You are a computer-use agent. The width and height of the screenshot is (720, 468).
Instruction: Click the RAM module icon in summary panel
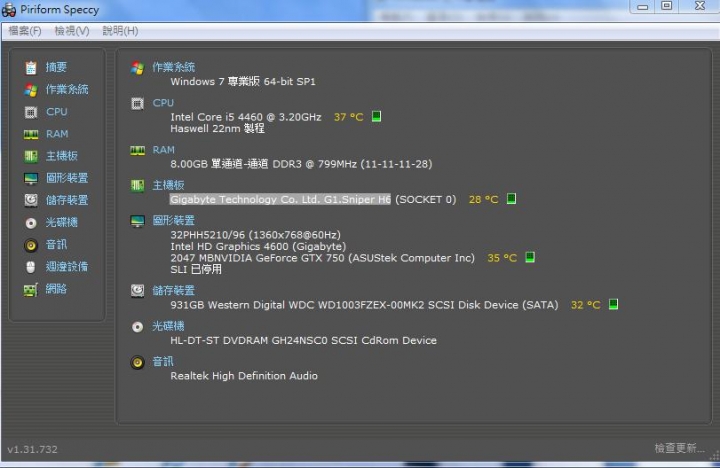(137, 150)
